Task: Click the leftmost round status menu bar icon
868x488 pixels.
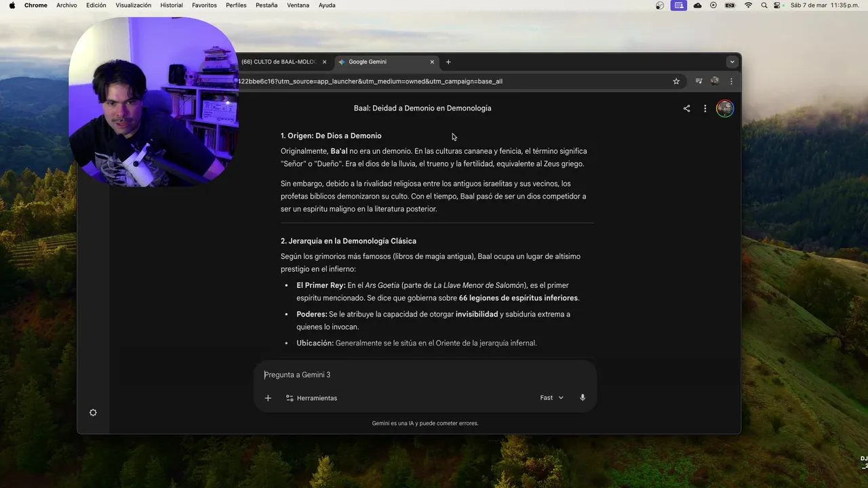Action: pos(660,5)
